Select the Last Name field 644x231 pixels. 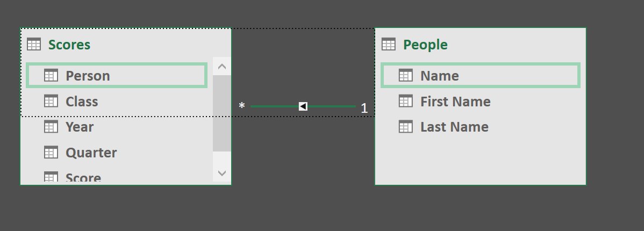click(481, 127)
